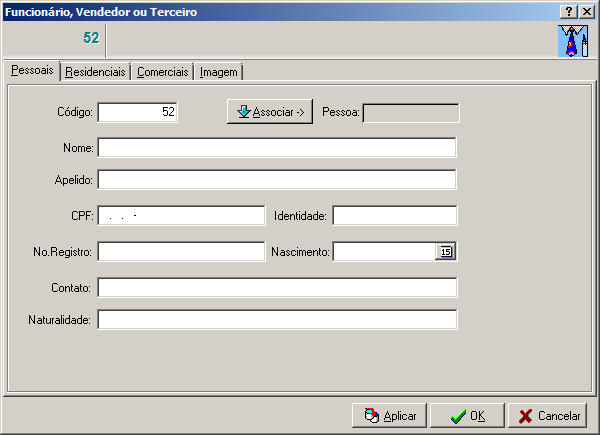Close the Funcionário dialog window

(x=586, y=11)
